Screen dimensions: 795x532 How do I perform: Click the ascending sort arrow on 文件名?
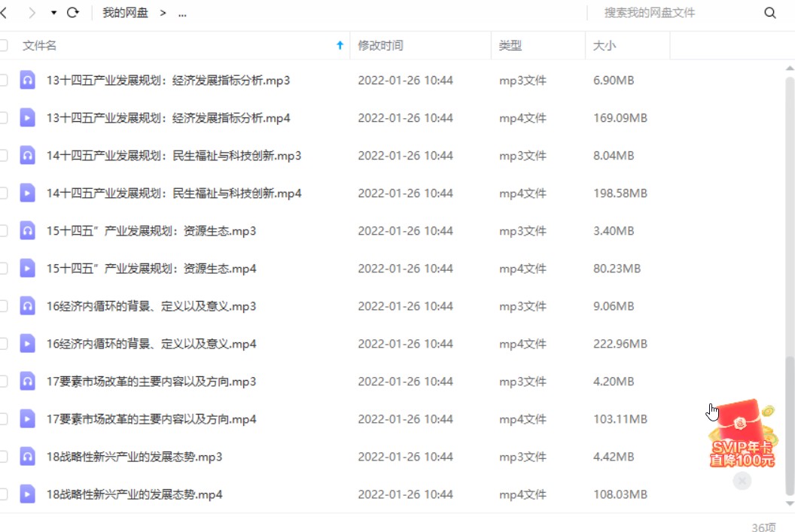coord(340,45)
